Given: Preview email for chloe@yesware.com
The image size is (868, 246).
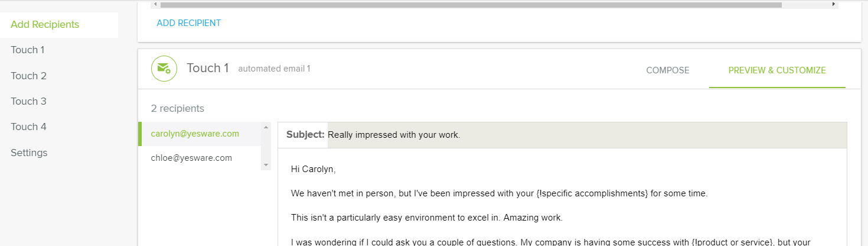Looking at the screenshot, I should (191, 158).
